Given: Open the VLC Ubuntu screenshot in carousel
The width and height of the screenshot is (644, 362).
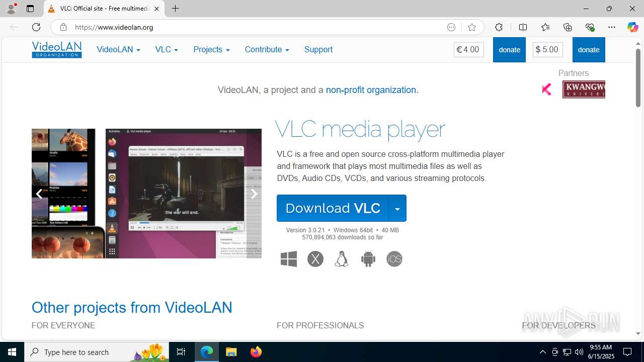Looking at the screenshot, I should tap(184, 194).
